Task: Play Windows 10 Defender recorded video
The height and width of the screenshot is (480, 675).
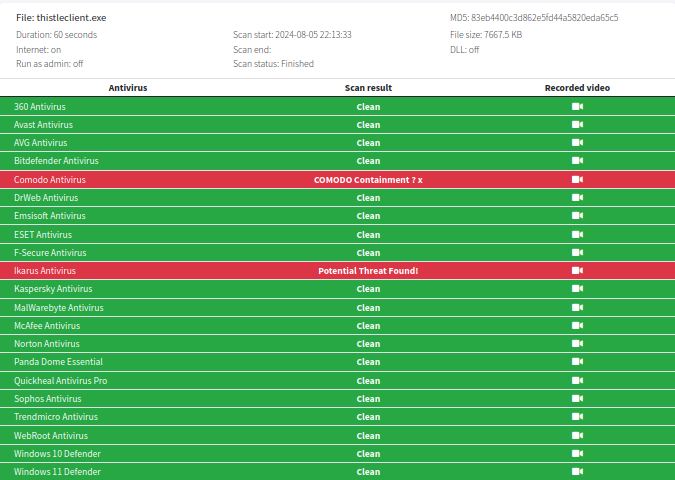Action: (x=577, y=454)
